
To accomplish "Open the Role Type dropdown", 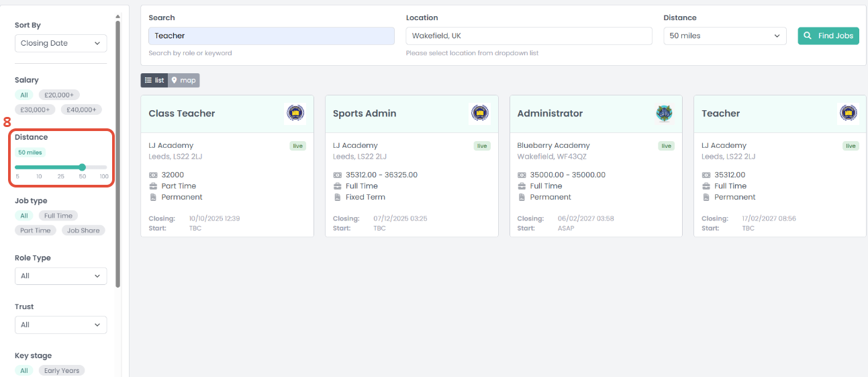I will click(x=61, y=276).
